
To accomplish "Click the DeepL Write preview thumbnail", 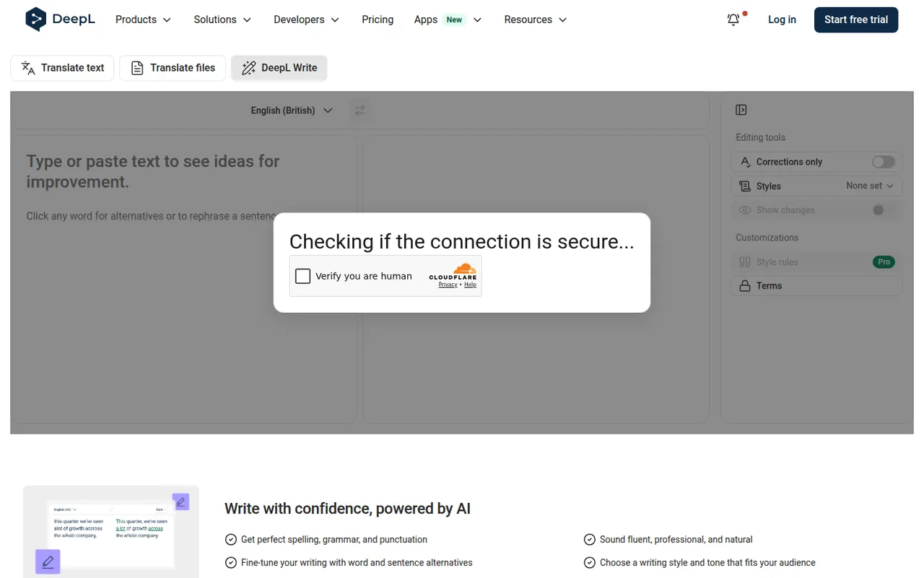I will tap(110, 532).
